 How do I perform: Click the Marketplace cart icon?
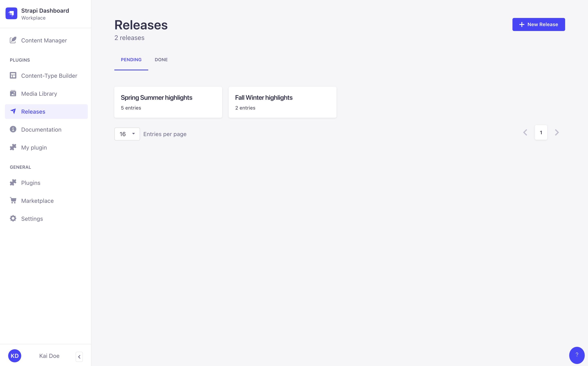[x=13, y=200]
